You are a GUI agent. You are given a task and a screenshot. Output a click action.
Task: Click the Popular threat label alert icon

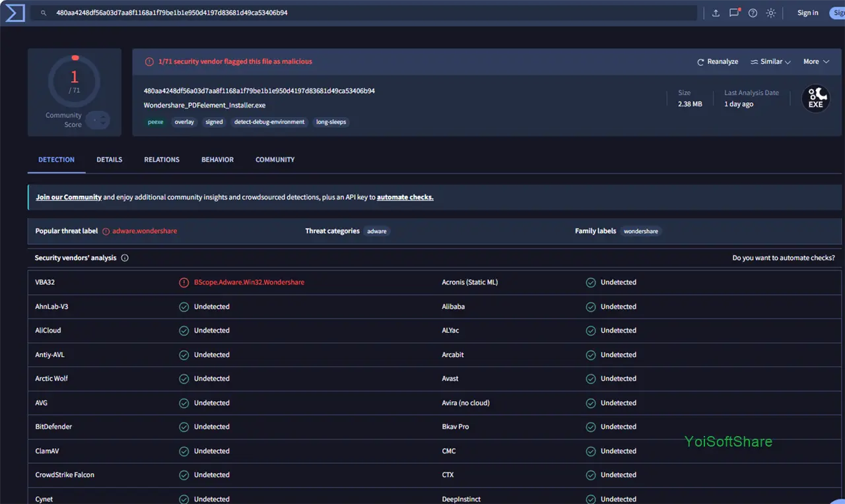[106, 232]
